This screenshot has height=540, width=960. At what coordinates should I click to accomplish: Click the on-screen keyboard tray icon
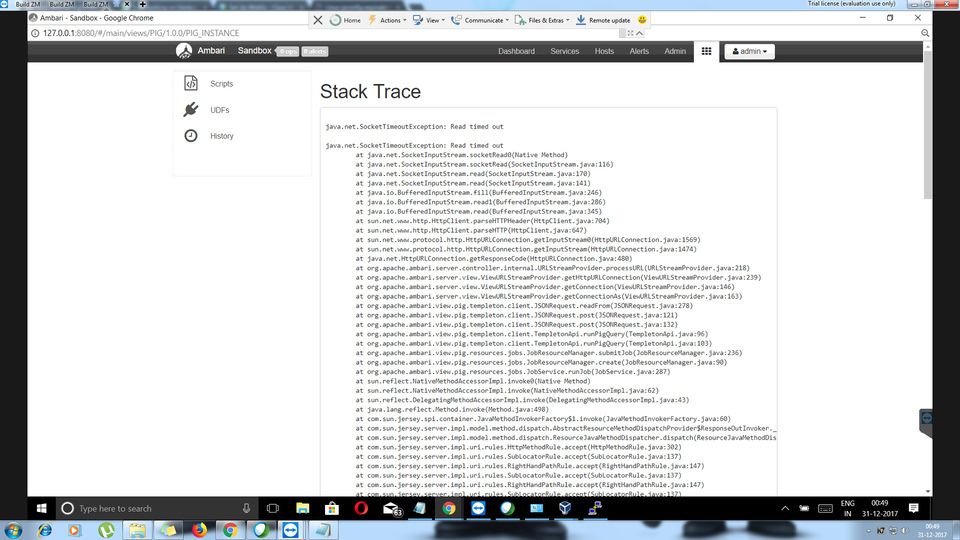(825, 508)
